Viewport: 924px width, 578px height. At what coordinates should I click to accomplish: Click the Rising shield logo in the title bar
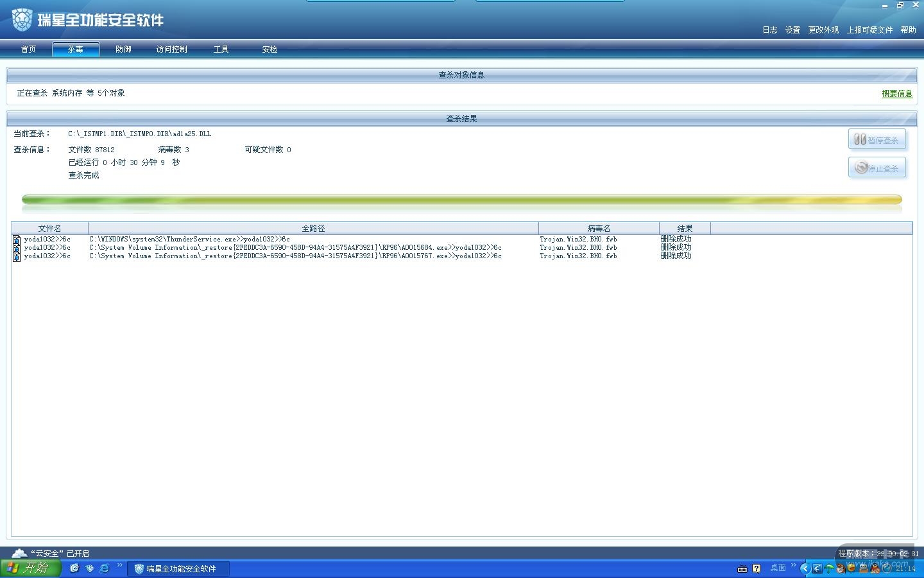point(22,20)
